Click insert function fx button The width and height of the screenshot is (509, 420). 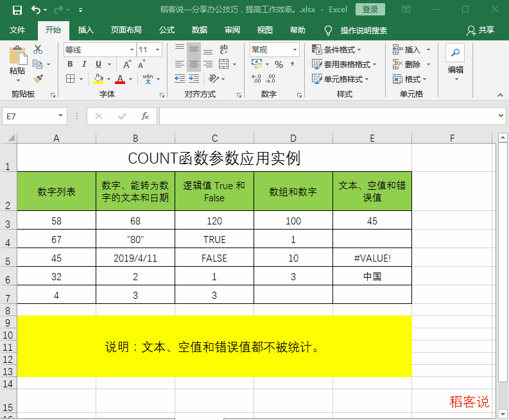[145, 116]
